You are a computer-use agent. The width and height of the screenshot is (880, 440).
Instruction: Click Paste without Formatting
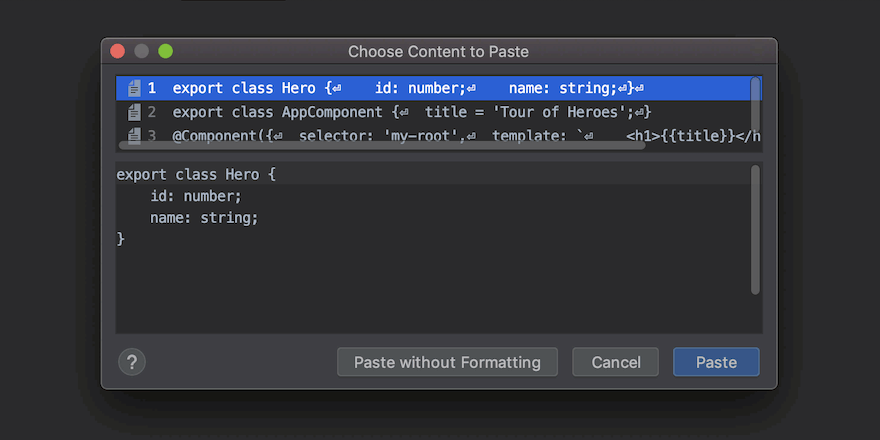pyautogui.click(x=447, y=362)
